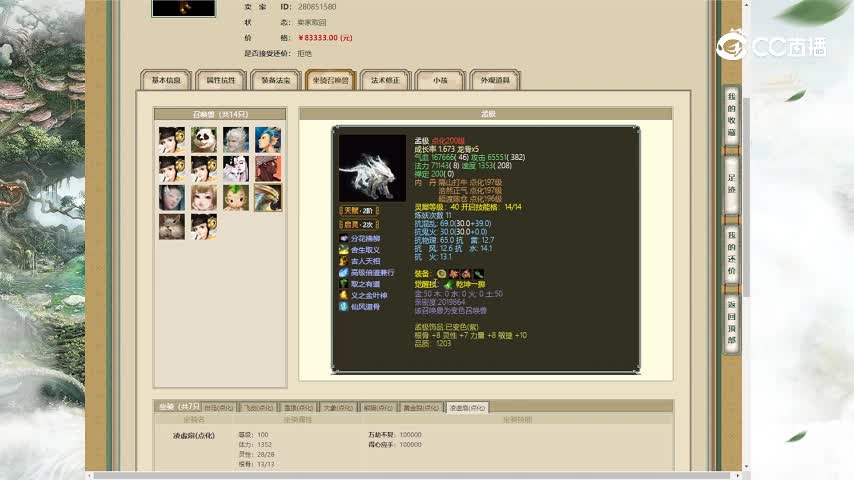Switch to the 凌虚扇(点化) mount tab
The height and width of the screenshot is (480, 854).
[467, 408]
